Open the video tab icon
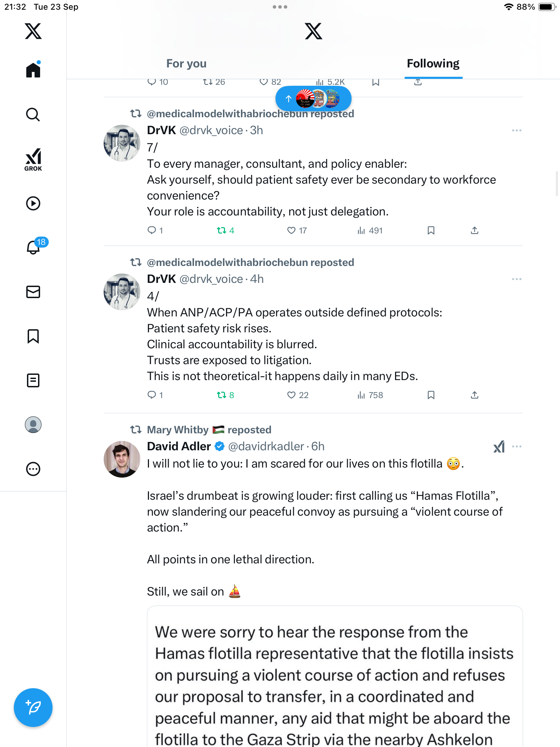 point(33,203)
